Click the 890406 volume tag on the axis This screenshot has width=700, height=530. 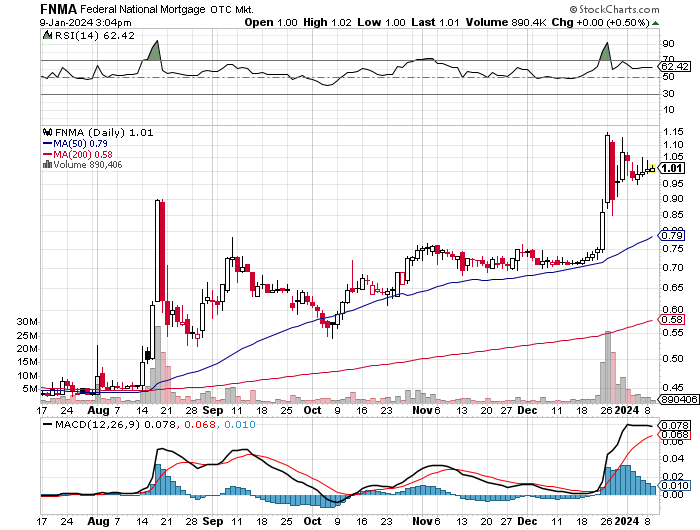tap(679, 399)
